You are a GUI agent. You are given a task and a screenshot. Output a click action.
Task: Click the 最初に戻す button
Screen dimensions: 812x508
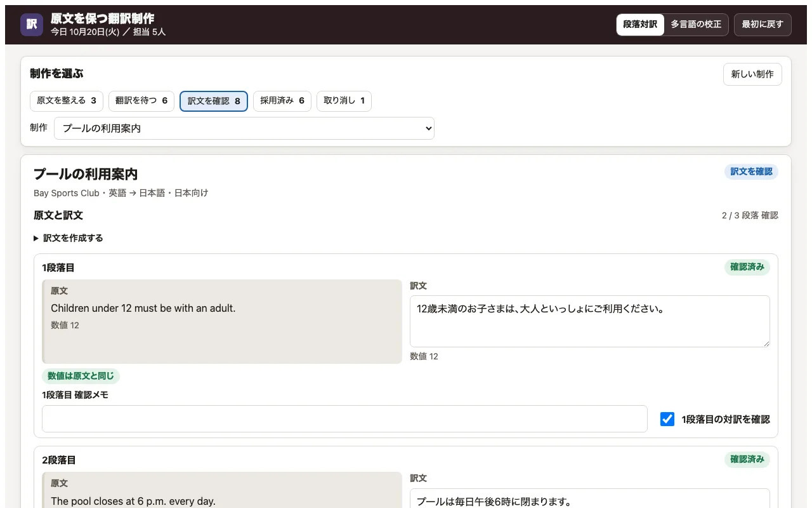[763, 25]
